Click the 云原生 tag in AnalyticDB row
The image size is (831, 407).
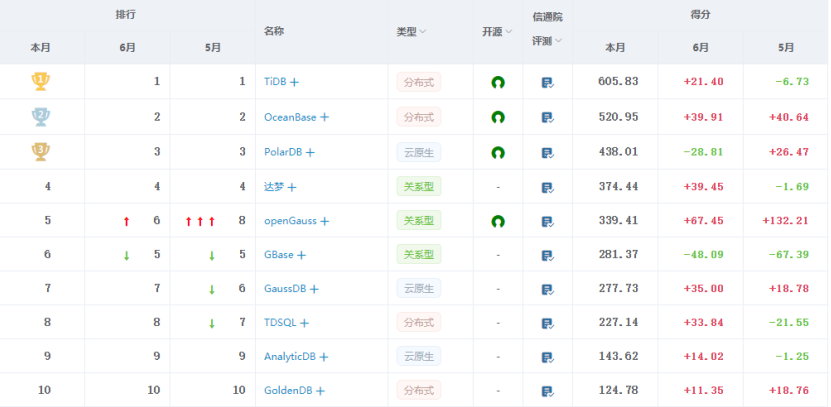(x=419, y=357)
